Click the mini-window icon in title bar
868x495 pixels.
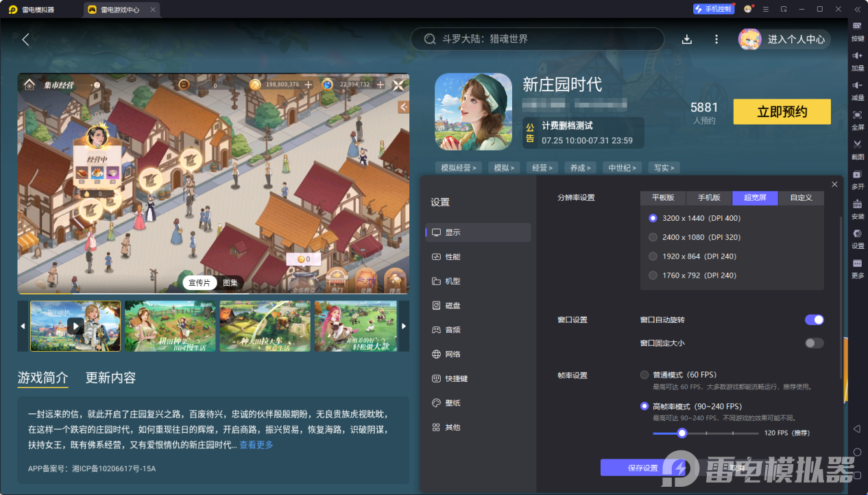click(784, 9)
